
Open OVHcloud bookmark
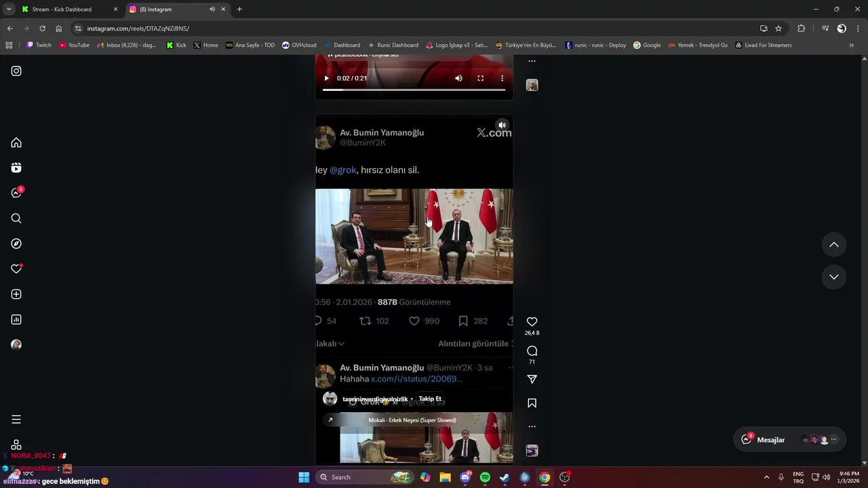[x=299, y=45]
